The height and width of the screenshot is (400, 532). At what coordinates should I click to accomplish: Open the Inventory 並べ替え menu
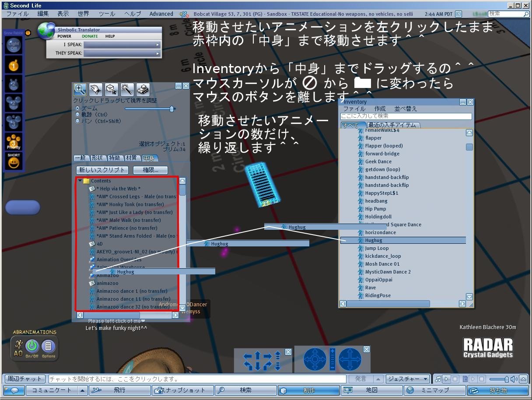tap(406, 109)
